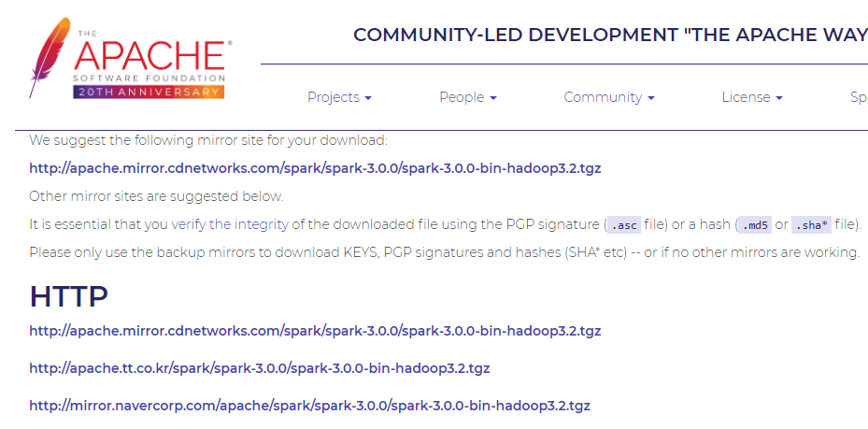Click the 'Other mirror sites are suggested below' text
Screen dimensions: 868x429
(156, 196)
